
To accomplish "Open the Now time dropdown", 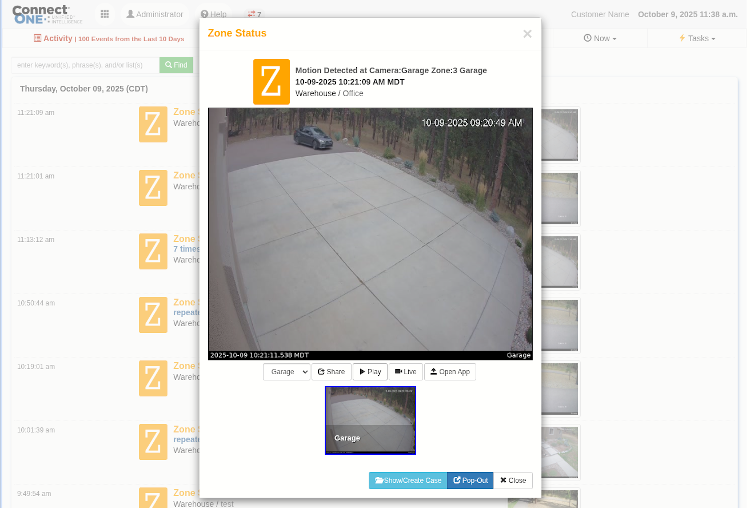I will pos(599,38).
